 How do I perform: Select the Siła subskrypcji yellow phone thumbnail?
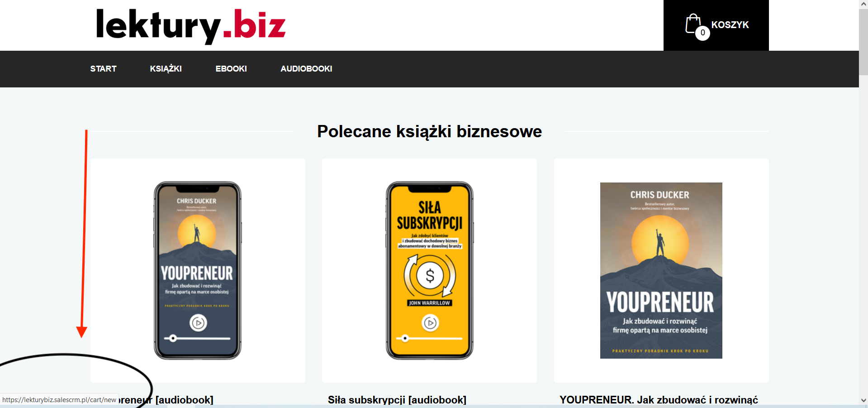click(x=430, y=270)
